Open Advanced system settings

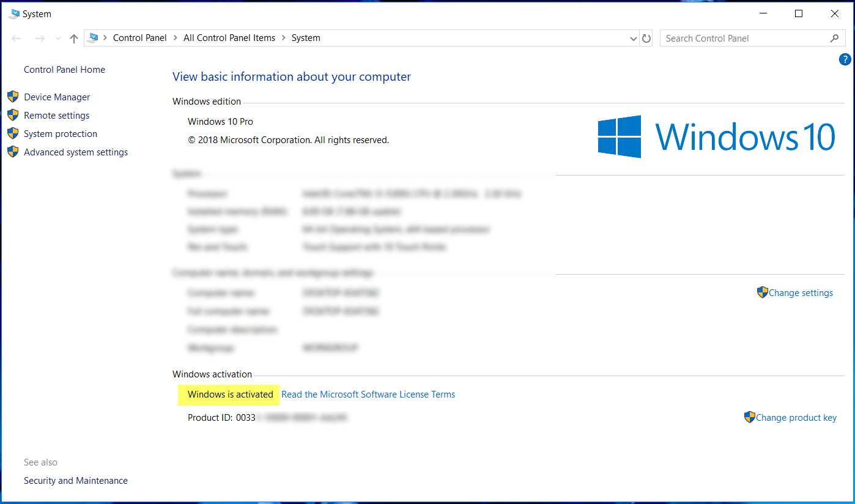pos(76,152)
